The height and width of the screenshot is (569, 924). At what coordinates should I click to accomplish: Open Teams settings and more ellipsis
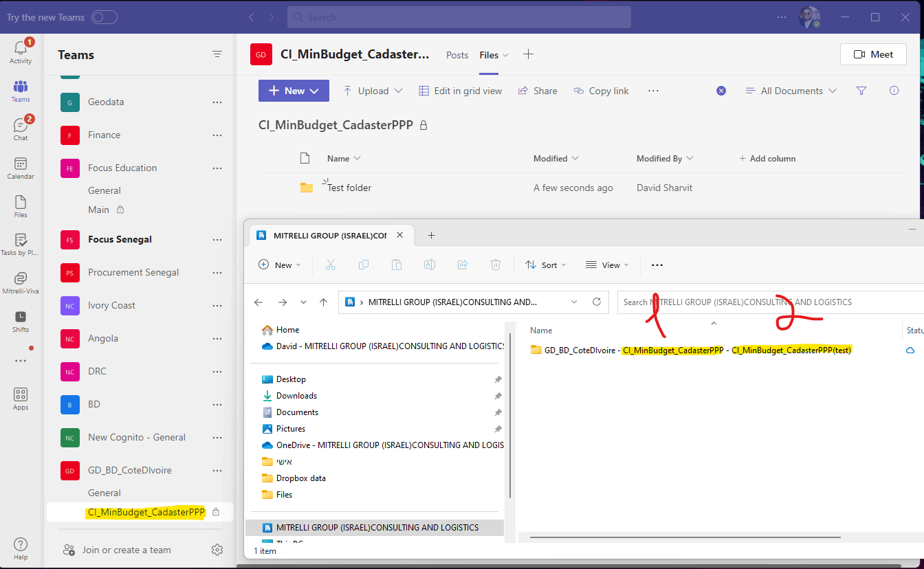click(782, 17)
